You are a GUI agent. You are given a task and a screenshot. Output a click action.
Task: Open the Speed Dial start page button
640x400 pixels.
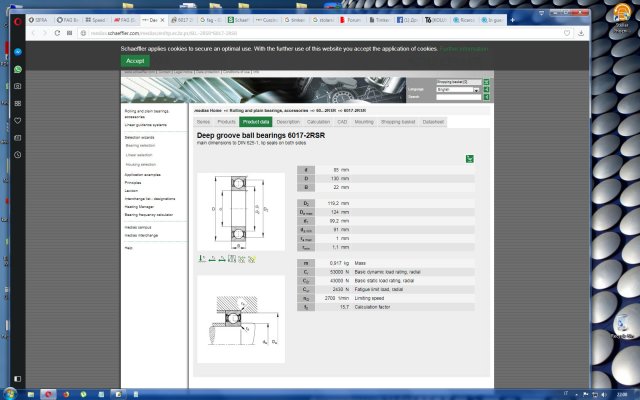click(x=70, y=33)
